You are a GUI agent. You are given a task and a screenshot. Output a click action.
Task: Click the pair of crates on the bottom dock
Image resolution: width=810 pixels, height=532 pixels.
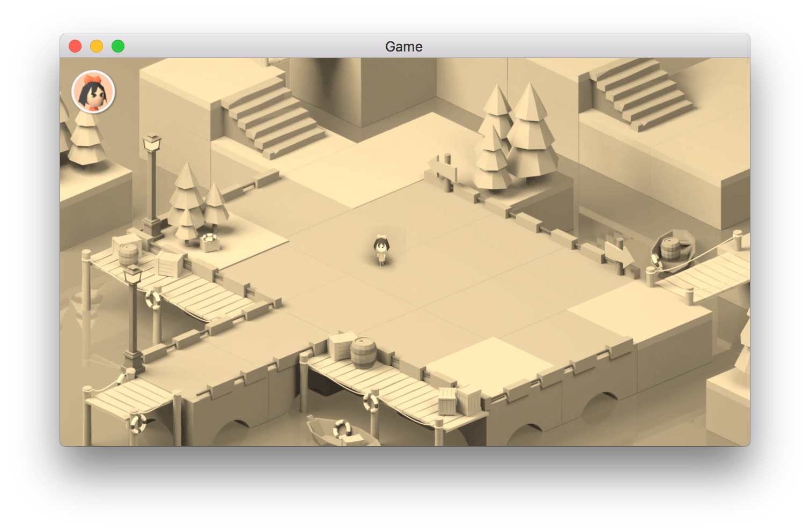click(x=460, y=401)
